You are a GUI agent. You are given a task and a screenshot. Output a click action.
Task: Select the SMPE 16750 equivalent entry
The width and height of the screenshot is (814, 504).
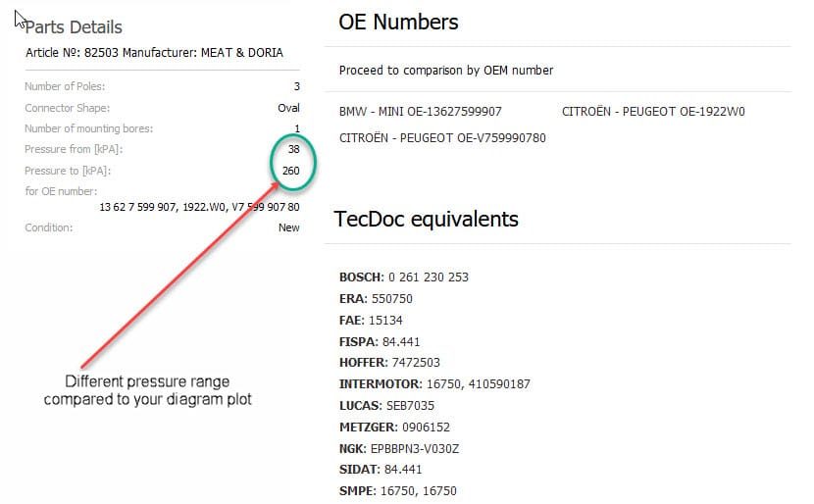(x=397, y=491)
